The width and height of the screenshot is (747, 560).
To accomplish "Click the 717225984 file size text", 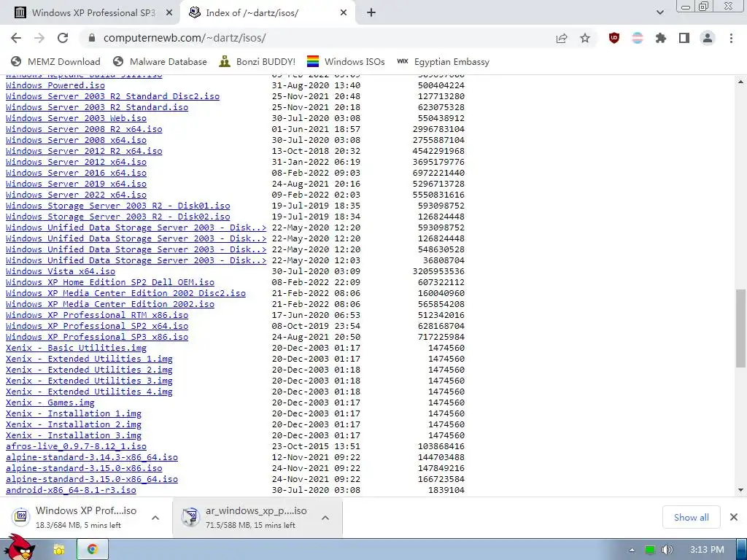I will pos(441,337).
